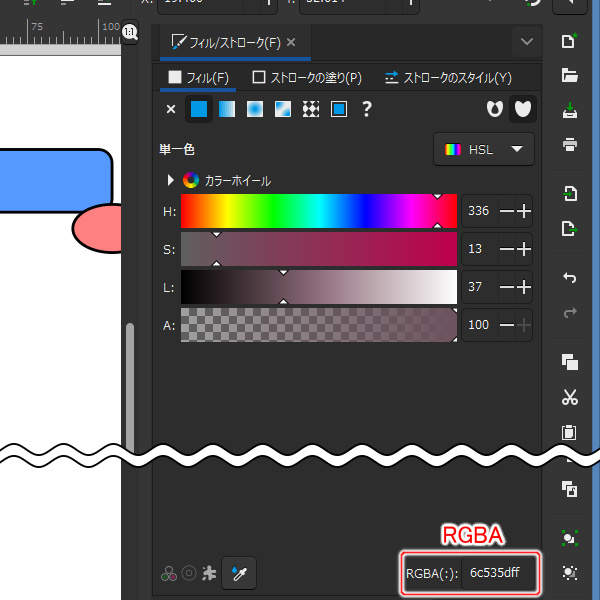The height and width of the screenshot is (600, 600).
Task: Switch to the ストロークのスタイル(Y) tab
Action: [448, 77]
